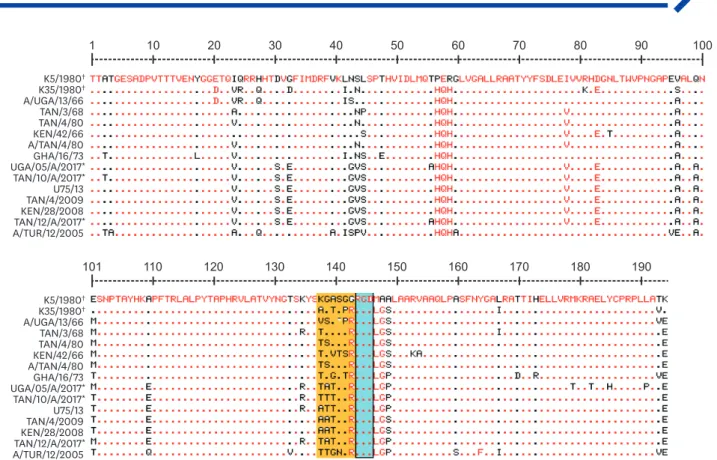717x460 pixels.
Task: Select K35/1980 label in the 1–100 block
Action: 62,90
